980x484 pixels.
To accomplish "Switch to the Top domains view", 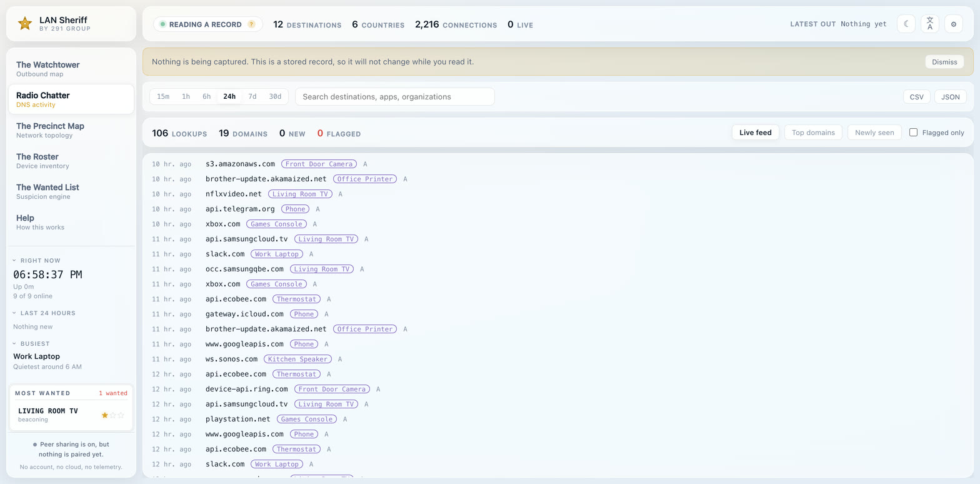I will click(813, 133).
